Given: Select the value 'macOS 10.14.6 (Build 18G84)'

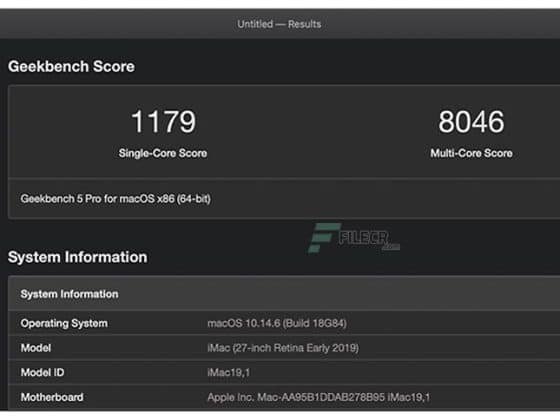Looking at the screenshot, I should click(277, 323).
